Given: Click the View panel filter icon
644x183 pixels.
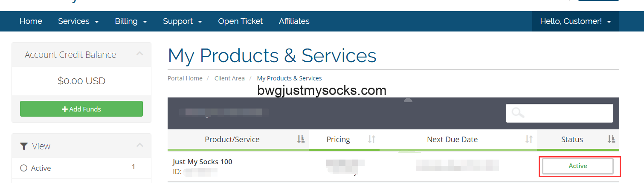Looking at the screenshot, I should pyautogui.click(x=24, y=146).
